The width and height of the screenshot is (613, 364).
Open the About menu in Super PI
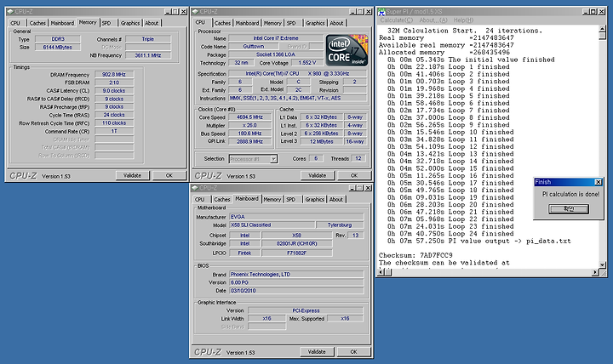pyautogui.click(x=433, y=20)
